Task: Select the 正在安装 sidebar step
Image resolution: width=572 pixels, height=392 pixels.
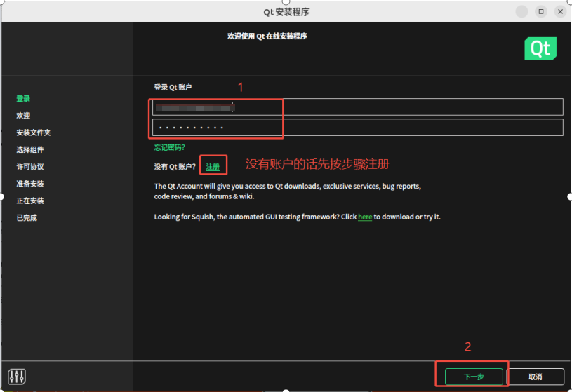Action: click(x=30, y=201)
